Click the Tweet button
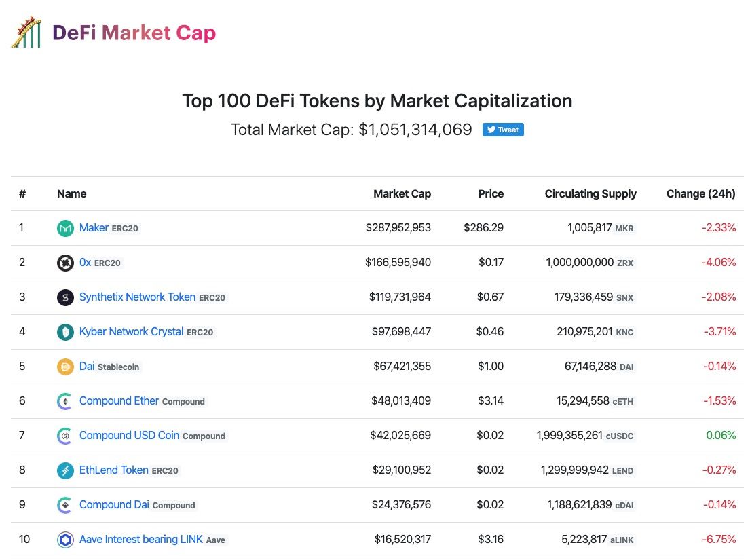Image resolution: width=750 pixels, height=560 pixels. point(503,129)
